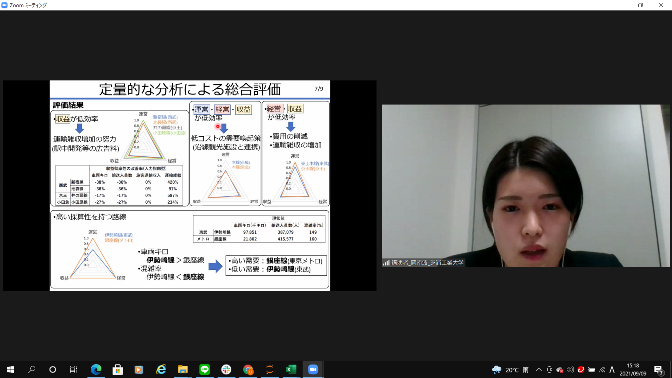672x378 pixels.
Task: Select the speaker's video thumbnail
Action: pos(526,186)
